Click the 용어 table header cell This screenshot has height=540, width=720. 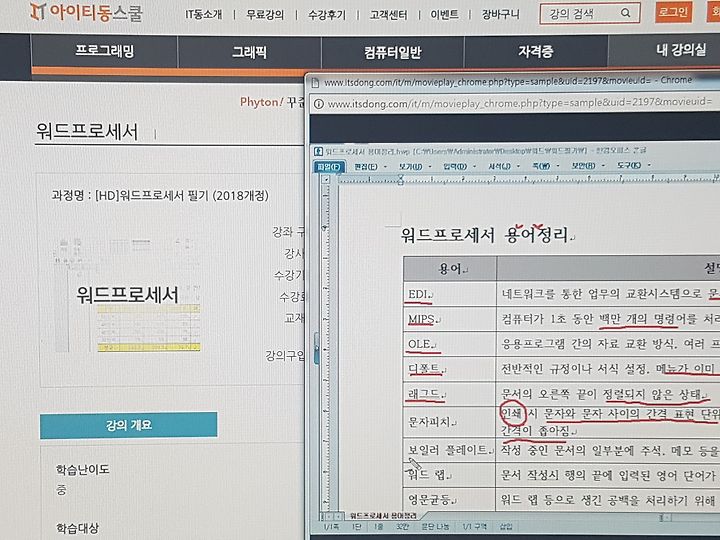pos(450,269)
